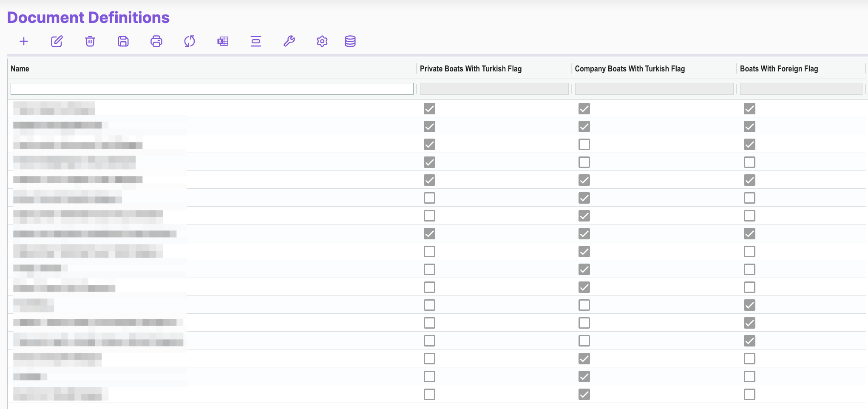Click the Delete trash can icon
The image size is (868, 409).
(x=90, y=41)
